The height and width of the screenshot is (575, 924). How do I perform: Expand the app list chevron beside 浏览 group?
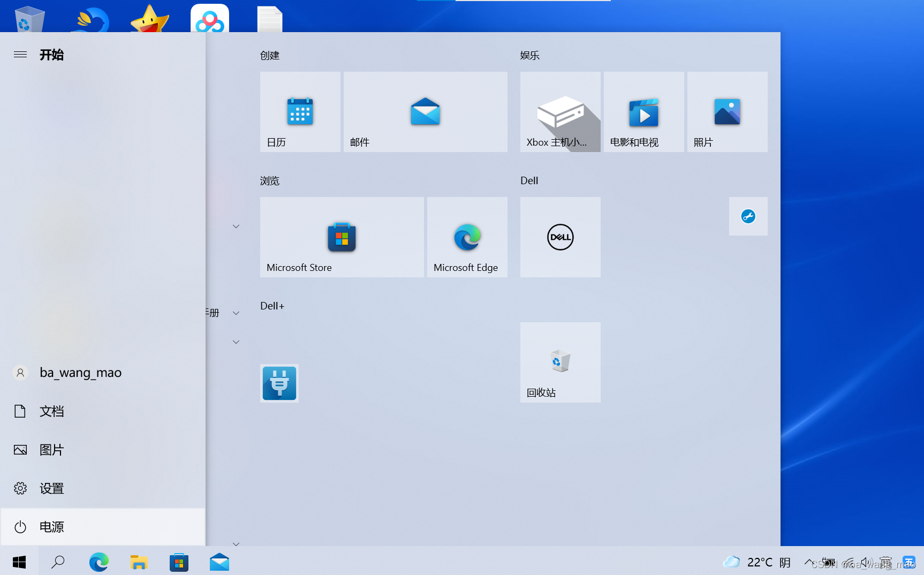236,226
